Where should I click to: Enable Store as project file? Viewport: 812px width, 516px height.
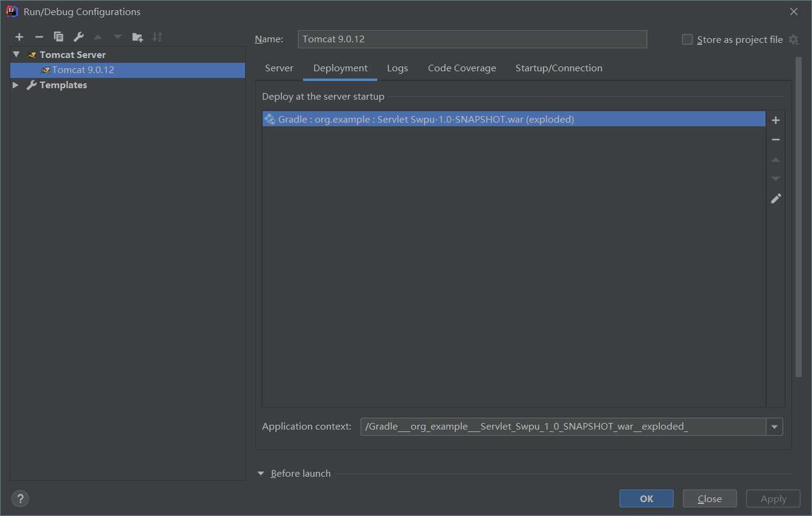pyautogui.click(x=687, y=40)
